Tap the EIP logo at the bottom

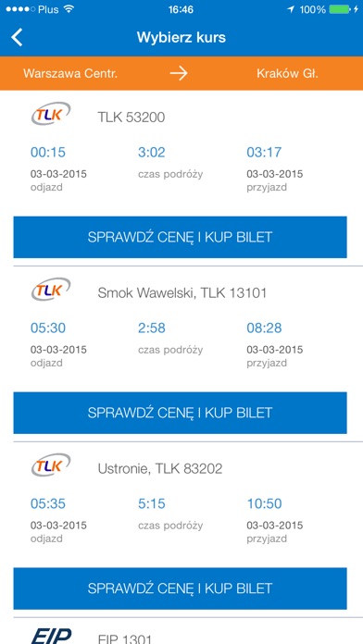pos(51,637)
